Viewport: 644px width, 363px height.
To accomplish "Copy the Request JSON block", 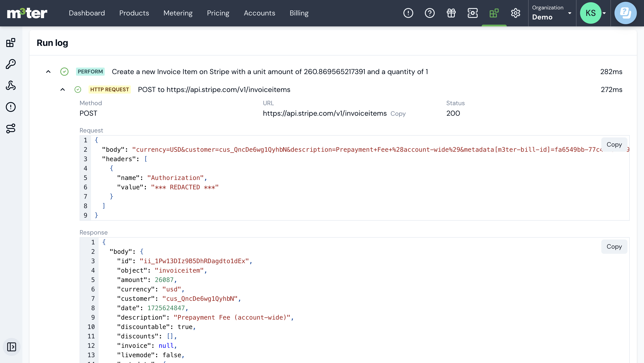I will [614, 145].
